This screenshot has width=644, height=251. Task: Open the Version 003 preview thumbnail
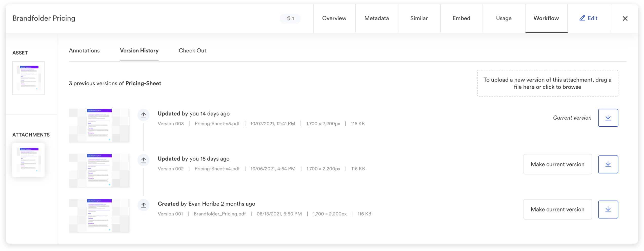(99, 125)
